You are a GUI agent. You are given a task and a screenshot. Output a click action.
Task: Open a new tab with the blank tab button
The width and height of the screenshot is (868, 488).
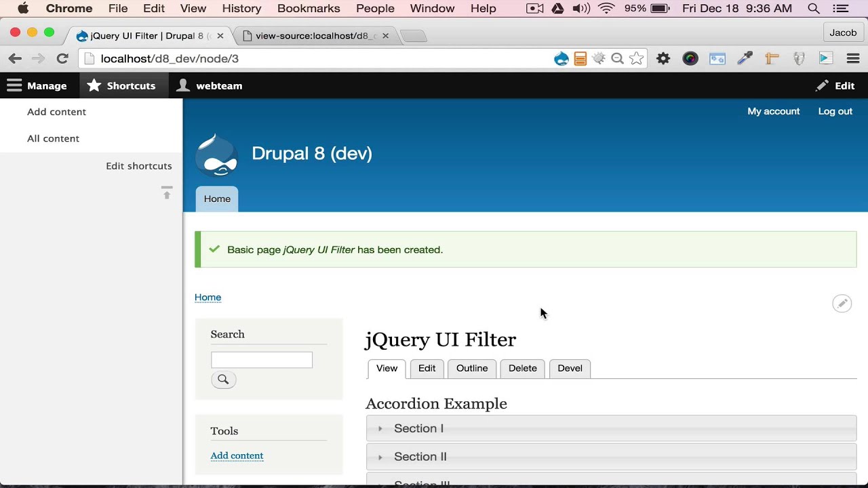414,37
